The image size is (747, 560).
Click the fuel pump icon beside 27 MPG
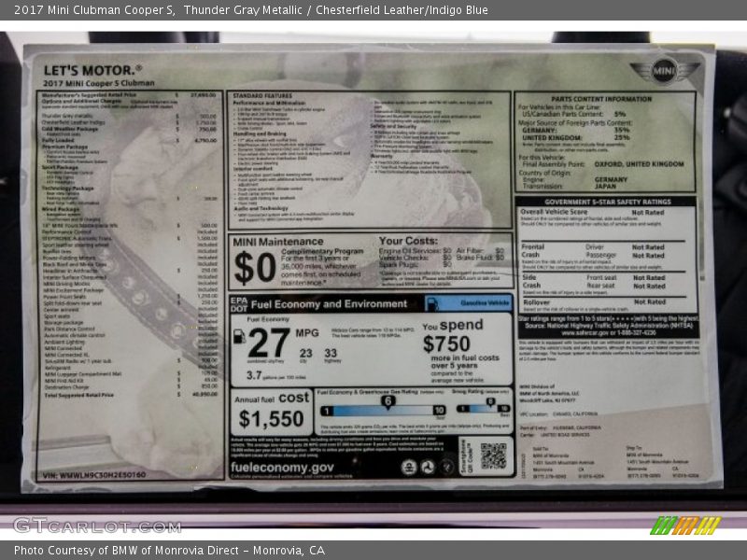pyautogui.click(x=239, y=337)
